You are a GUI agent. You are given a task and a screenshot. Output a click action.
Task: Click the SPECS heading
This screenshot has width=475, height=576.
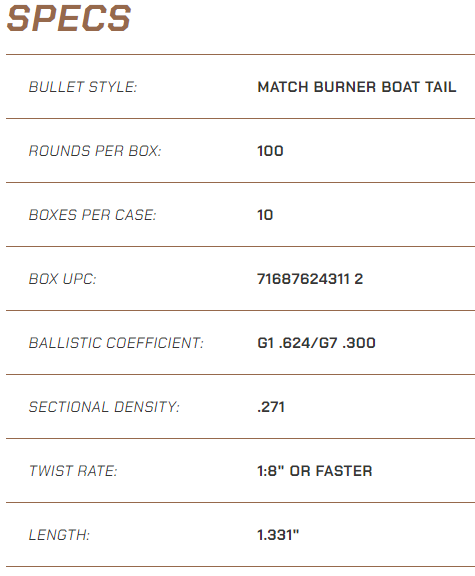coord(69,18)
